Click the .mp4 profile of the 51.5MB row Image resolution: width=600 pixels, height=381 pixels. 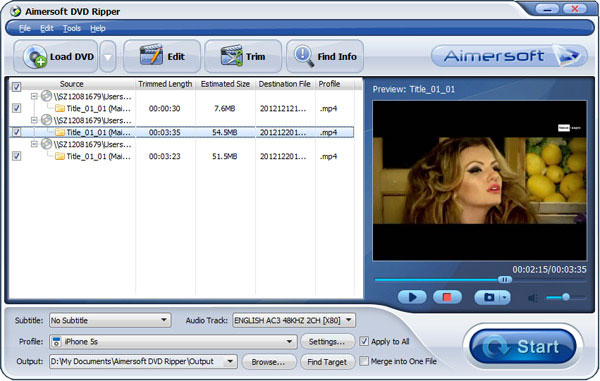tap(328, 156)
